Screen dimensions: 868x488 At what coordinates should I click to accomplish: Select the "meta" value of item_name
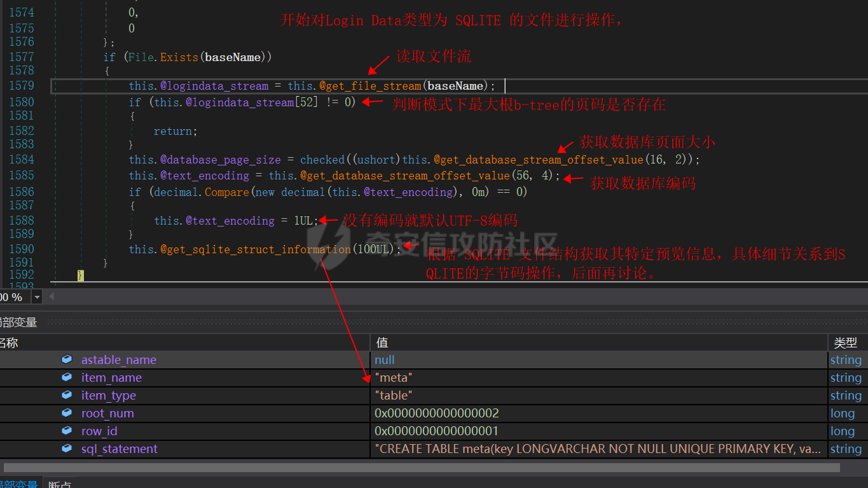click(394, 377)
